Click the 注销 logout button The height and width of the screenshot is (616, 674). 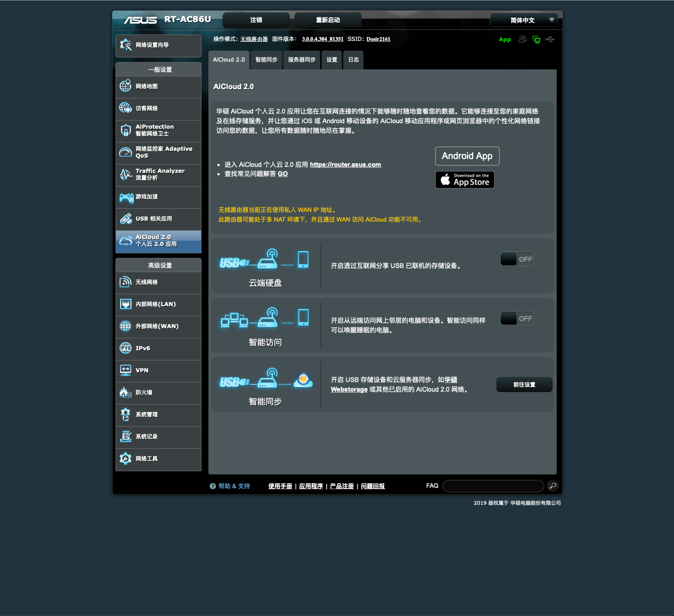[256, 20]
